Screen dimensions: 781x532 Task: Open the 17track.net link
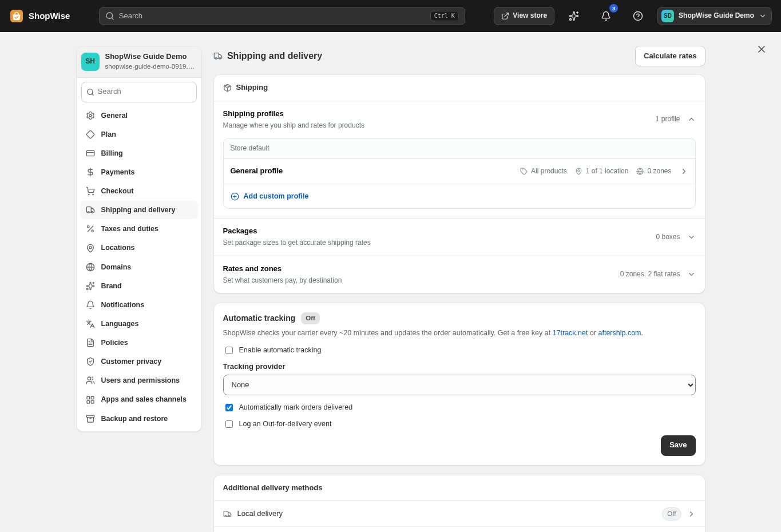tap(570, 333)
